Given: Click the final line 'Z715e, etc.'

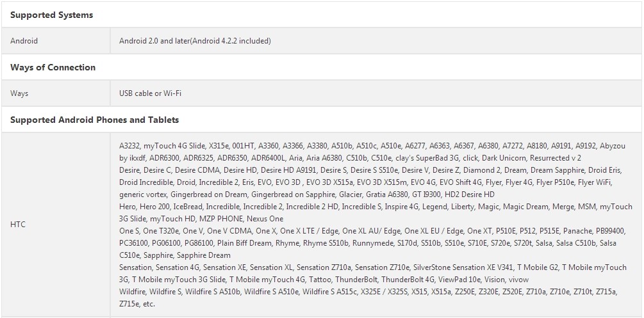Looking at the screenshot, I should click(136, 304).
